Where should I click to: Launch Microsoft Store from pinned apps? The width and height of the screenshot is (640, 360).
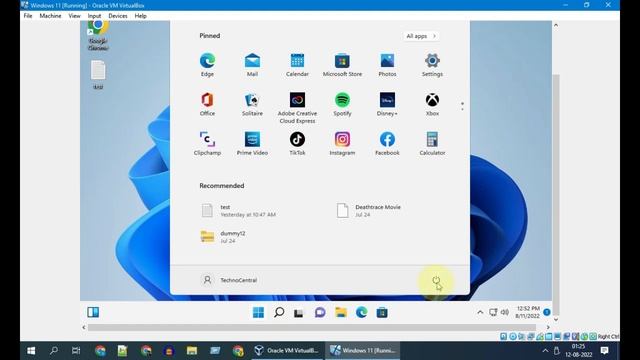[342, 65]
